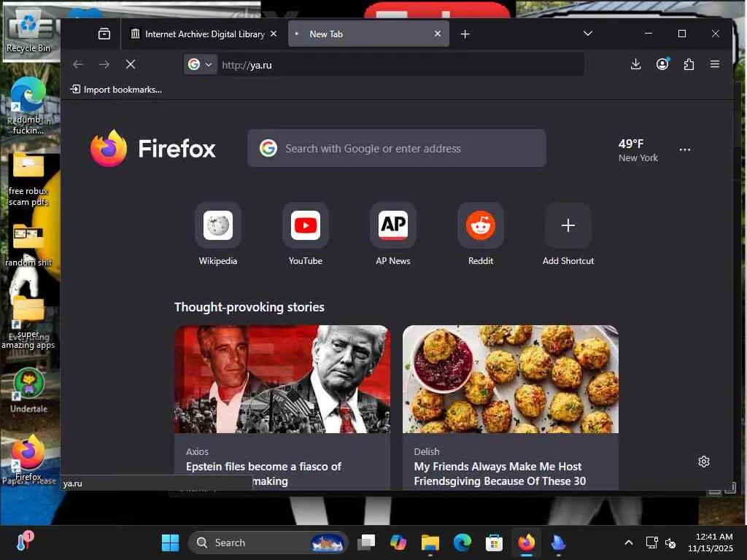Stop loading the page

pyautogui.click(x=131, y=64)
